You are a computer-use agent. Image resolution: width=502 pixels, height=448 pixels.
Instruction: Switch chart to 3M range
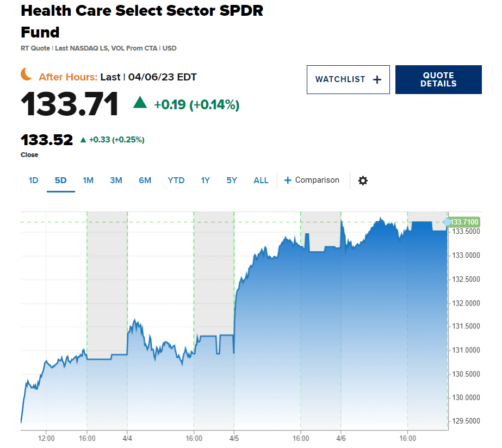116,181
